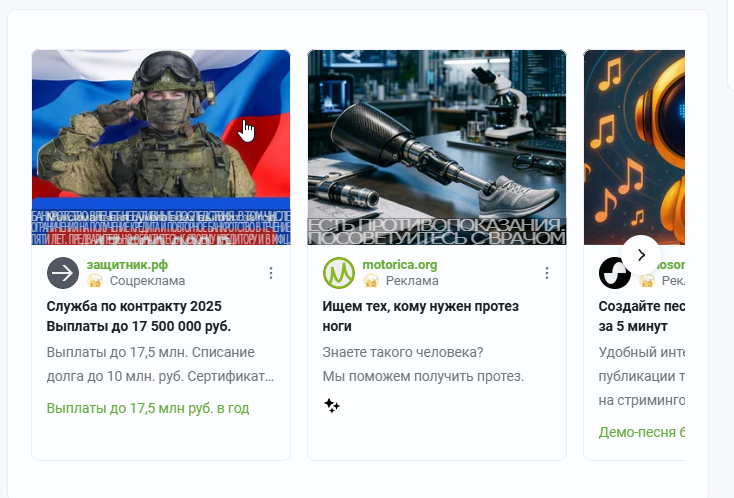Follow the защитник.рф domain link
This screenshot has width=734, height=498.
pos(127,265)
